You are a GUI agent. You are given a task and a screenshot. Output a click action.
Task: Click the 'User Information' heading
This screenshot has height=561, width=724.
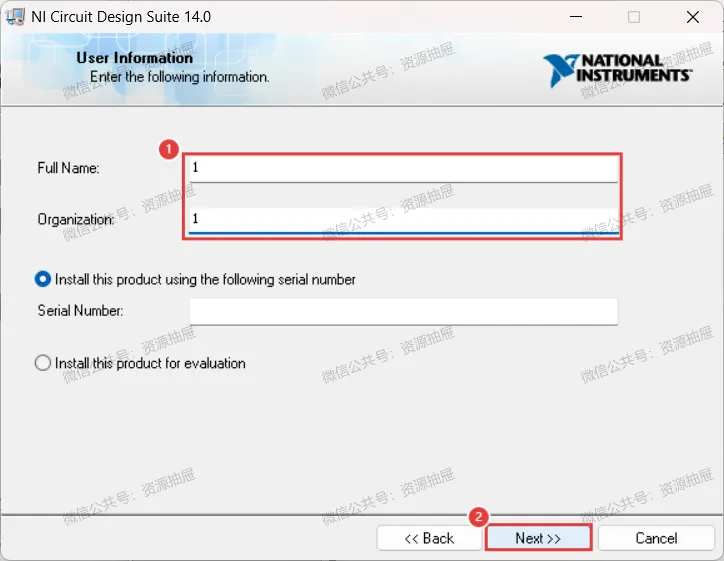tap(134, 58)
